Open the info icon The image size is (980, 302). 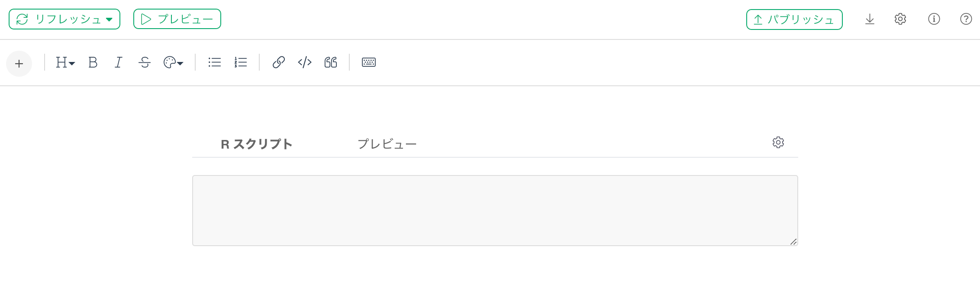934,19
